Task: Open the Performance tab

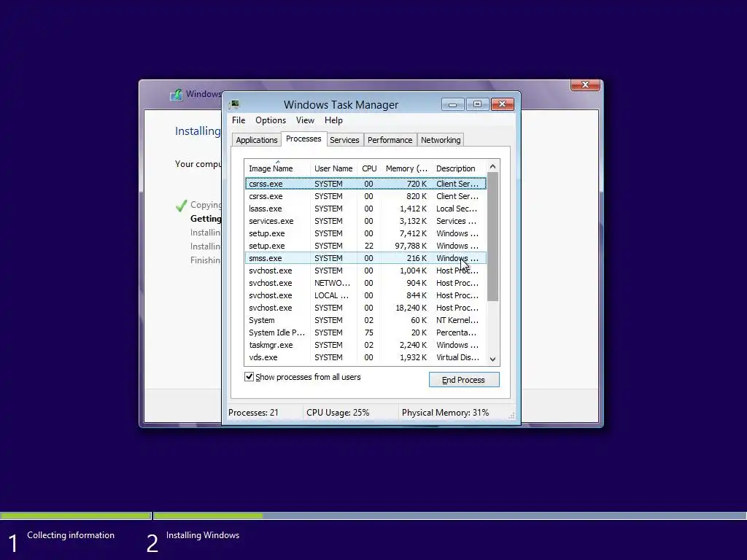Action: (x=390, y=140)
